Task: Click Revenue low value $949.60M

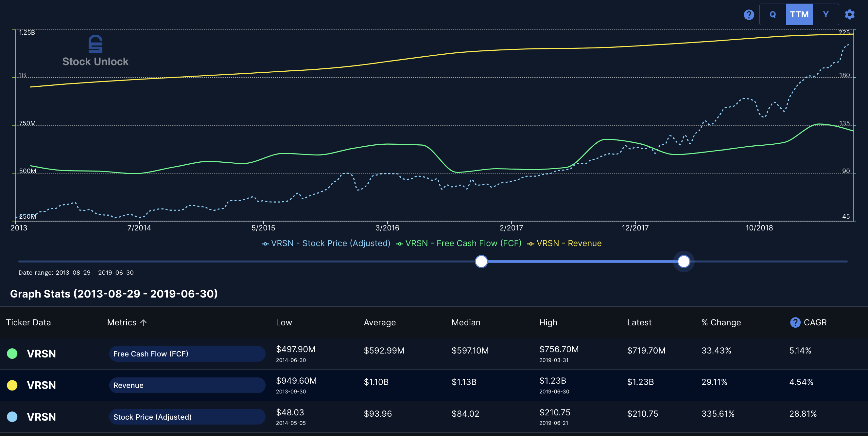Action: (297, 380)
